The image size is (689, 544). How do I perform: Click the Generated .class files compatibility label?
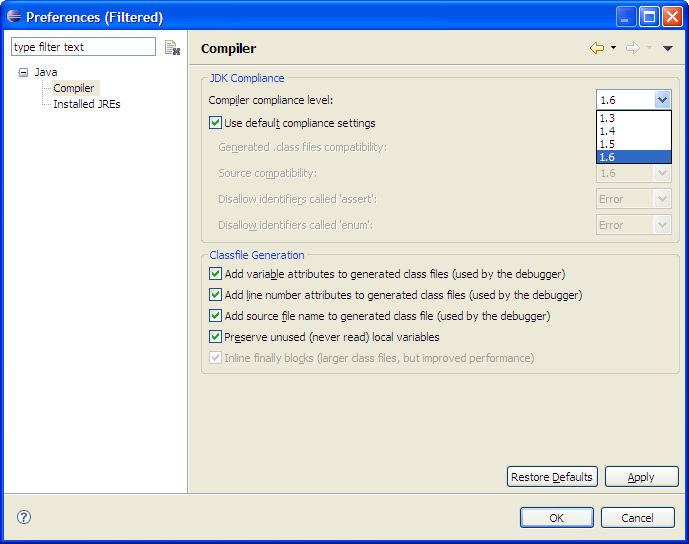pyautogui.click(x=302, y=147)
